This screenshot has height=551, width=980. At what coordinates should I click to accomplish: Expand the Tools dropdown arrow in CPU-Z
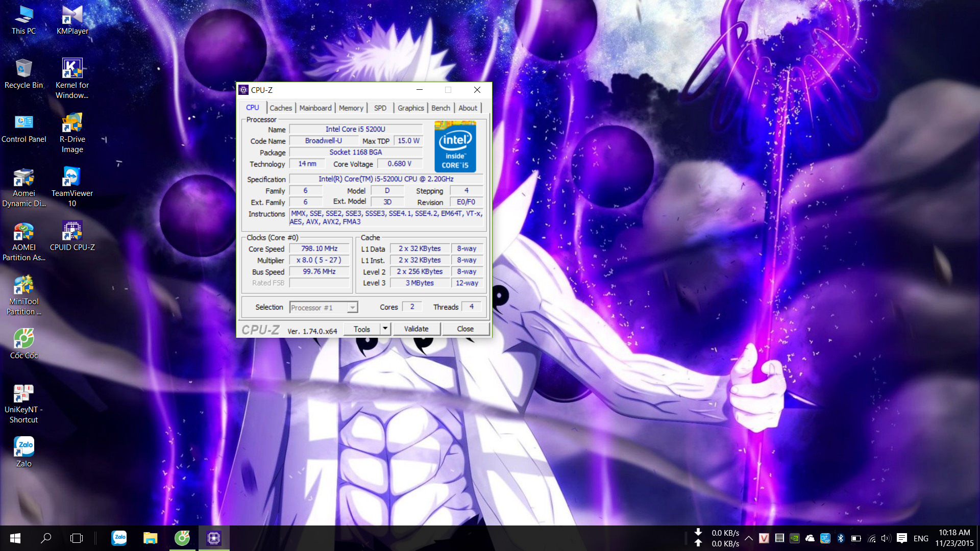pyautogui.click(x=385, y=329)
